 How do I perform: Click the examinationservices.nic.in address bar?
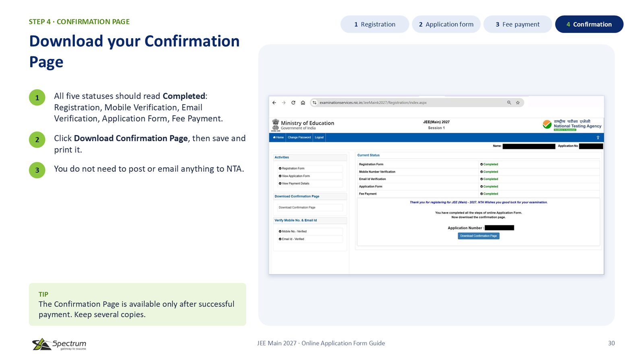[417, 103]
